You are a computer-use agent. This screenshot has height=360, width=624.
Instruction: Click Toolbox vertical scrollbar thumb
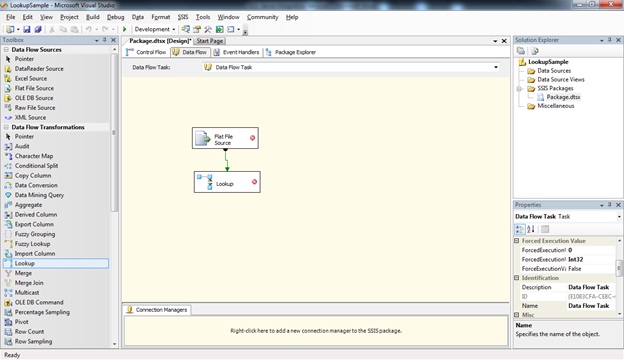point(114,132)
